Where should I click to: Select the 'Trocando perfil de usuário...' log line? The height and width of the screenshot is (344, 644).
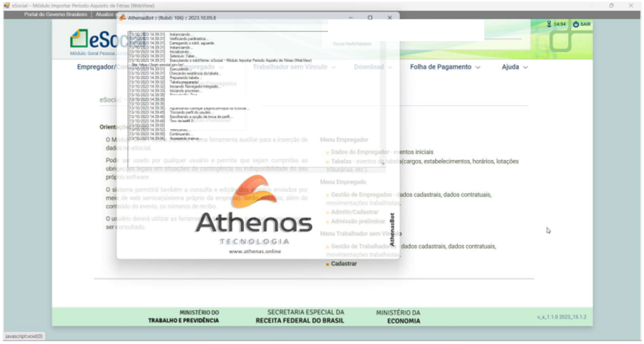click(x=171, y=113)
